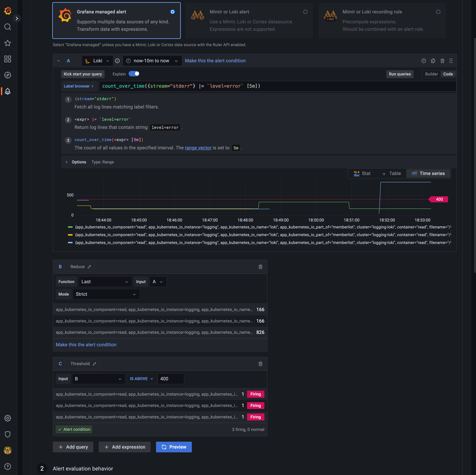
Task: Click the Dashboards grid icon in sidebar
Action: [8, 59]
